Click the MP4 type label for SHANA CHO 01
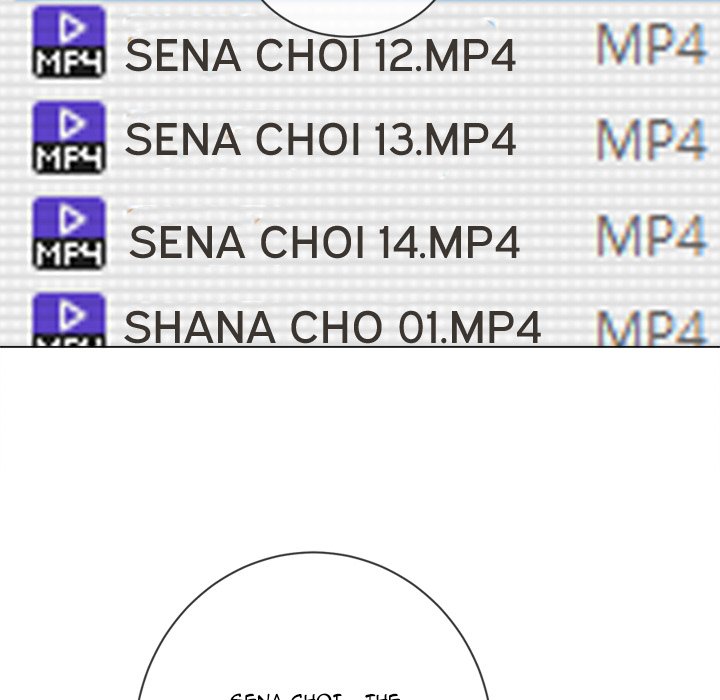 tap(651, 328)
